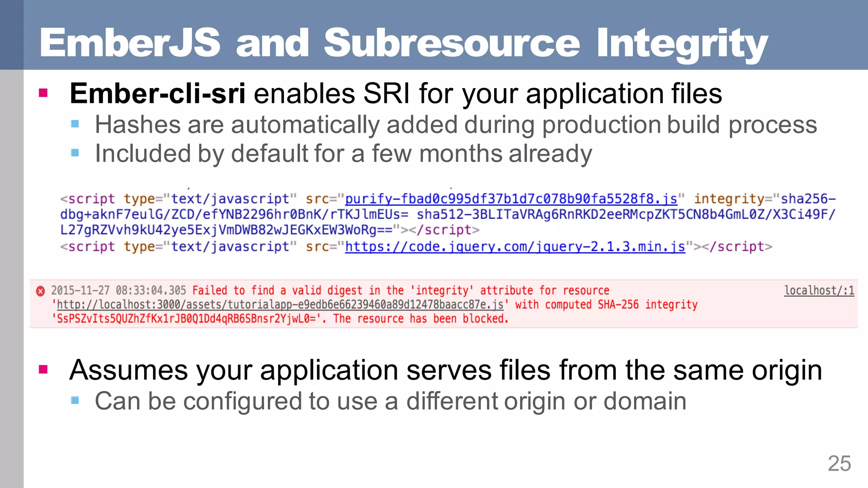Viewport: 868px width, 488px height.
Task: Click the 'Ember-cli-sri enables SRI' bullet text
Action: coord(396,94)
